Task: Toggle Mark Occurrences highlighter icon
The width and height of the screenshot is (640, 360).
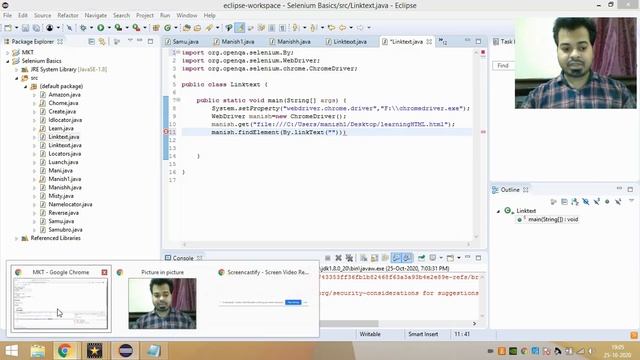Action: click(x=240, y=28)
